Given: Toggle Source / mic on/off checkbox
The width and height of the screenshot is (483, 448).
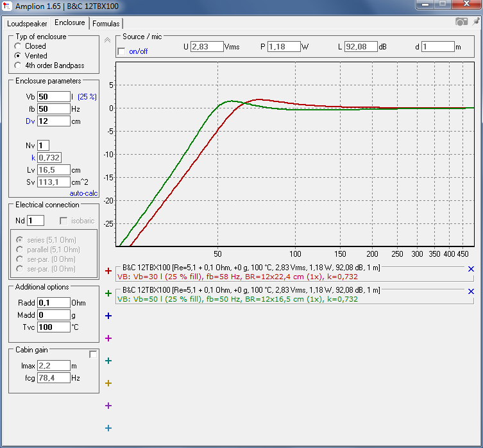Looking at the screenshot, I should tap(122, 51).
